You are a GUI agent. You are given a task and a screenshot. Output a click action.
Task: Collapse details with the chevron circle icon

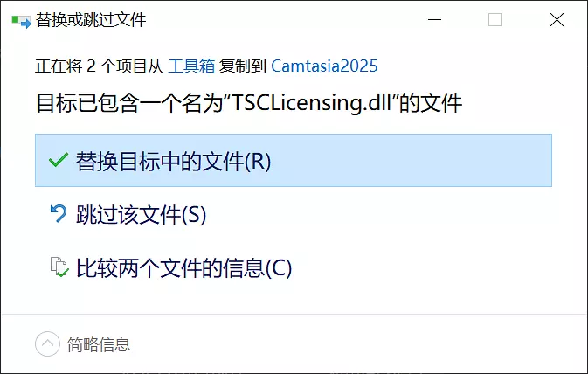(47, 343)
